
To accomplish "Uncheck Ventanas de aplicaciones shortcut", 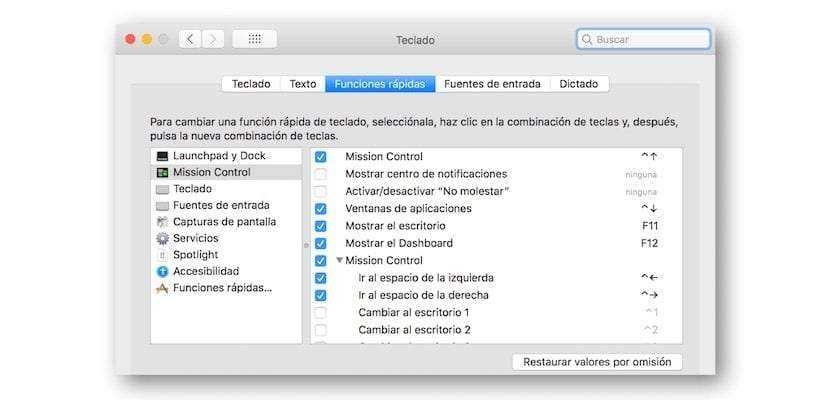I will [x=320, y=209].
